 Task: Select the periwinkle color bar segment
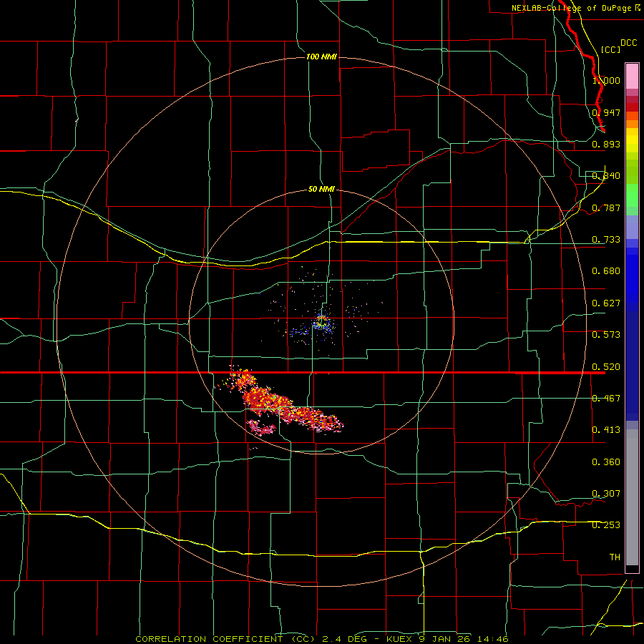pos(632,228)
